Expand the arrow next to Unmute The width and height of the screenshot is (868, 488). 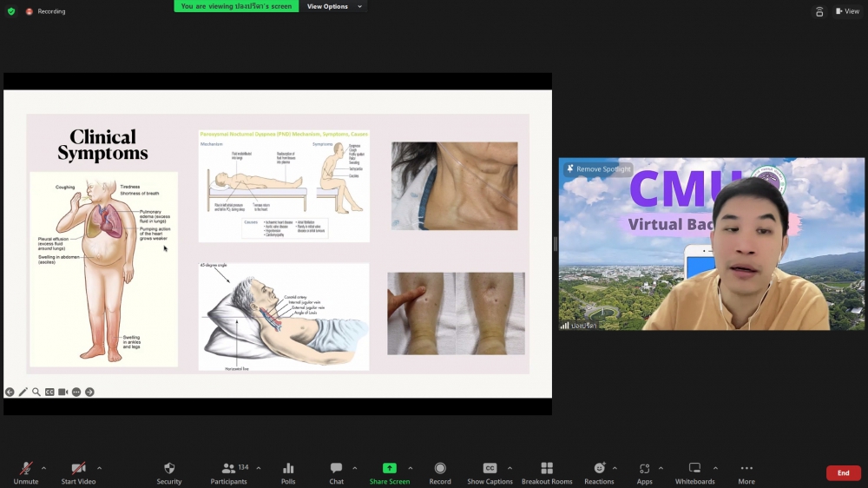43,468
